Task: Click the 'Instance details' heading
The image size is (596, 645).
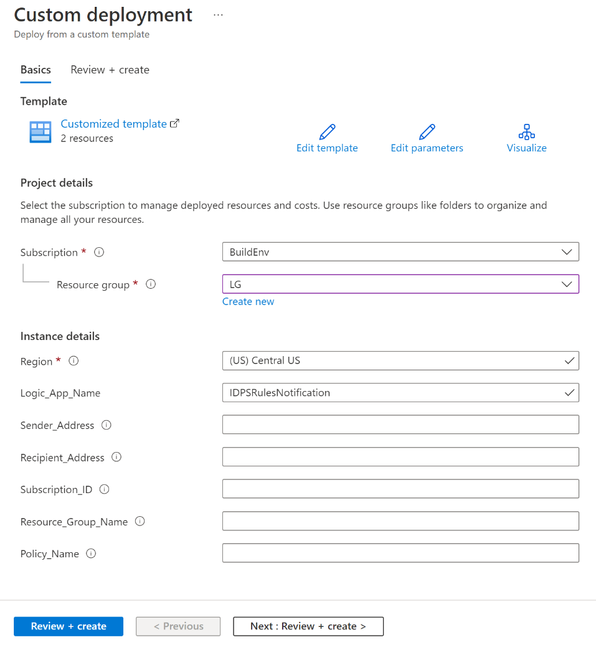Action: tap(60, 336)
